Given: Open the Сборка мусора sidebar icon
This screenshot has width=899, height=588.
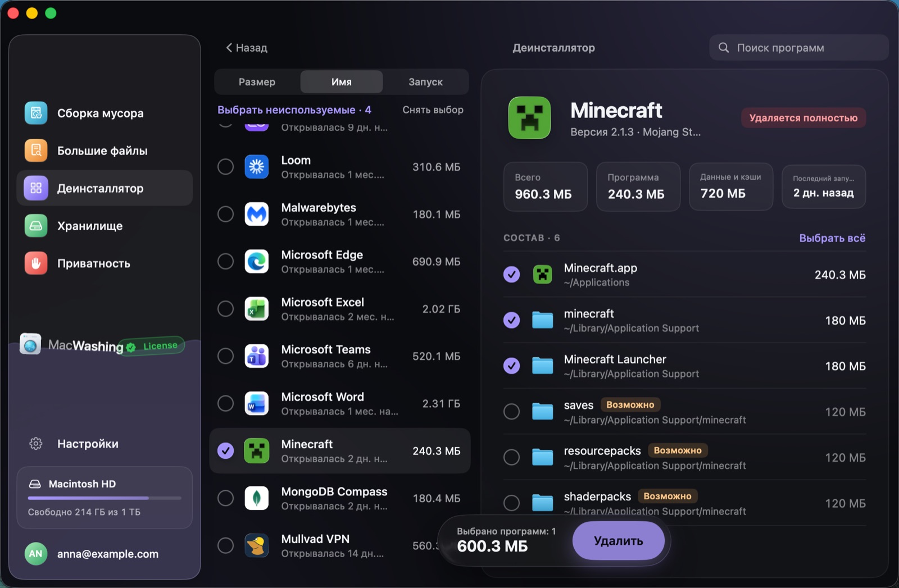Looking at the screenshot, I should (36, 113).
